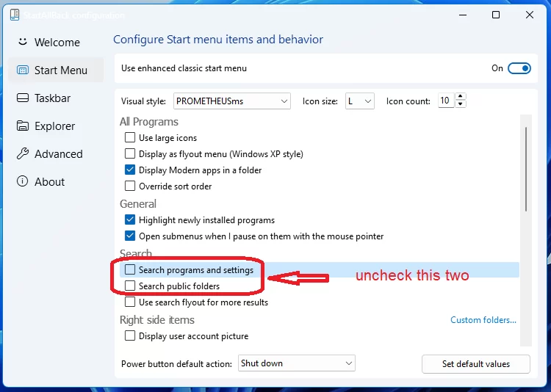Open the Visual style dropdown

[232, 101]
